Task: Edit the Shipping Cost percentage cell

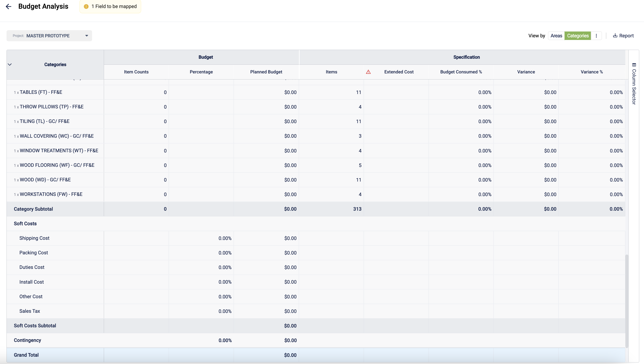Action: (x=201, y=238)
